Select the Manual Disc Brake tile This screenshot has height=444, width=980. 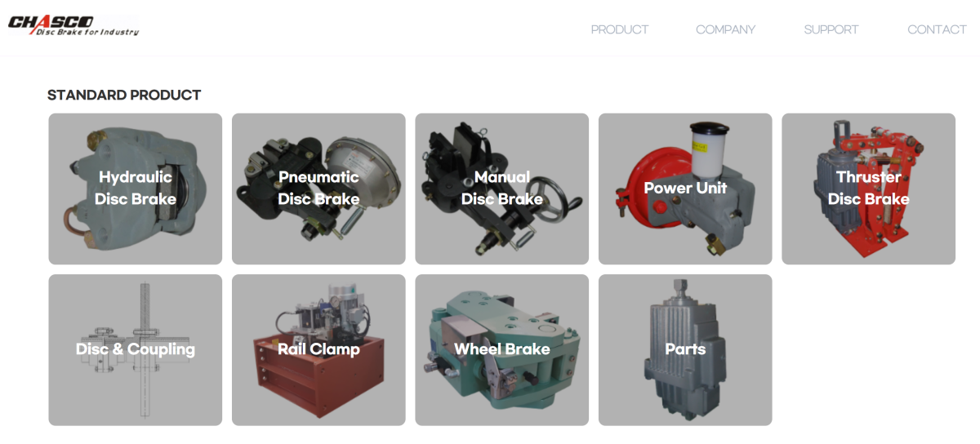(x=501, y=189)
